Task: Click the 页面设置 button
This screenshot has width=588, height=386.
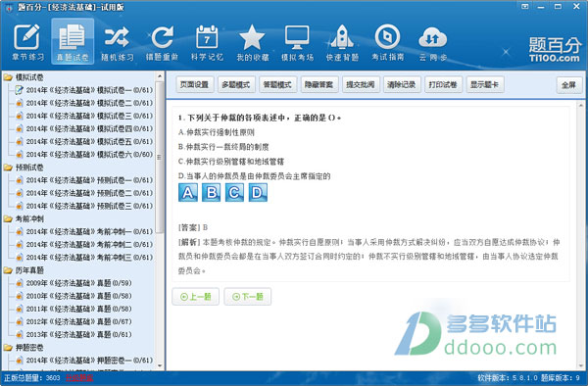Action: [x=195, y=84]
